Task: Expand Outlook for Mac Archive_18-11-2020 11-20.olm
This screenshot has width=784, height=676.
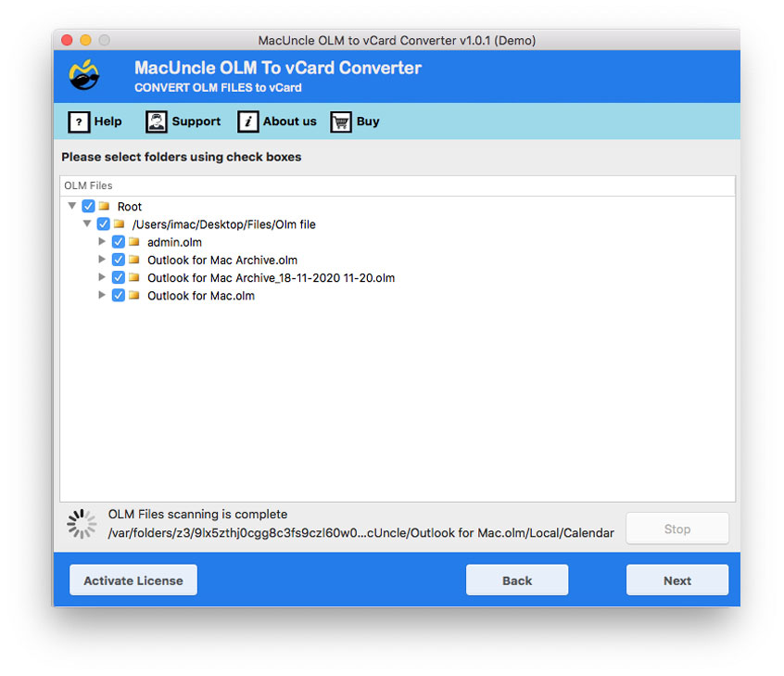Action: pos(102,277)
